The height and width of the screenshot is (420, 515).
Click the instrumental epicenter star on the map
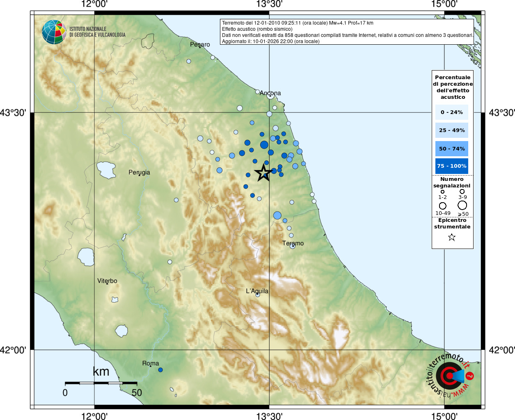click(263, 173)
